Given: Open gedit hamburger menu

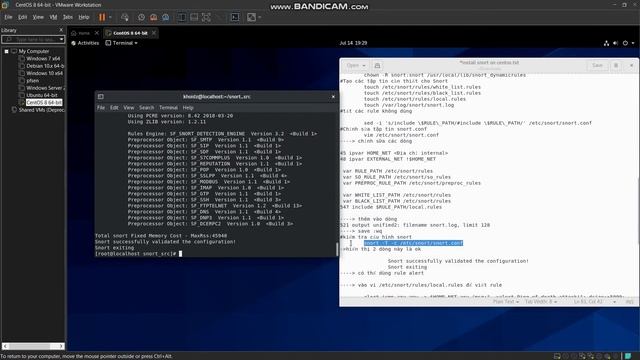Looking at the screenshot, I should click(x=616, y=65).
